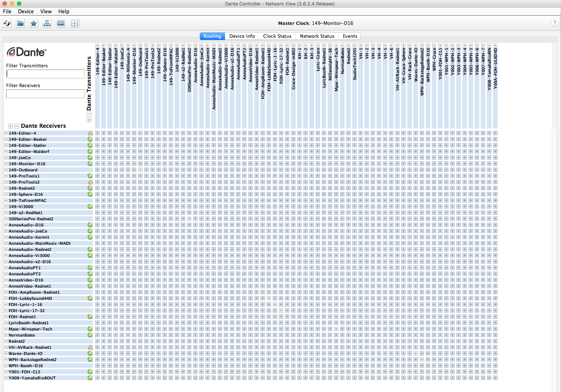561x392 pixels.
Task: Click grid cell: Y009-YamahaRio8OUT receiver, Y00A-FOH-ULXD4D transmitter
Action: [x=495, y=378]
